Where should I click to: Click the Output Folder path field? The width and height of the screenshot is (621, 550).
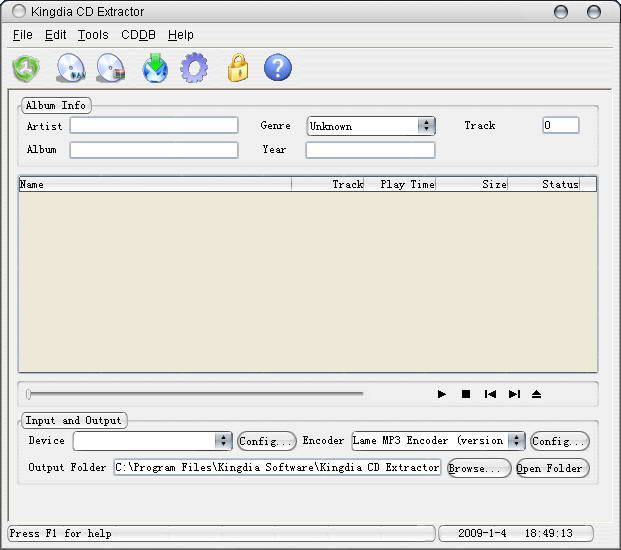click(277, 468)
